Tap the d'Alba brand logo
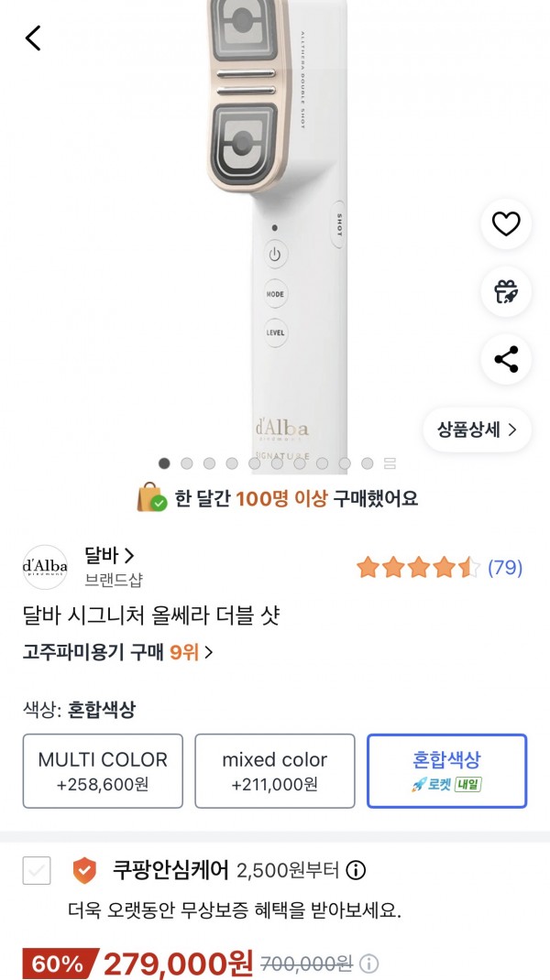This screenshot has width=550, height=980. coord(45,567)
